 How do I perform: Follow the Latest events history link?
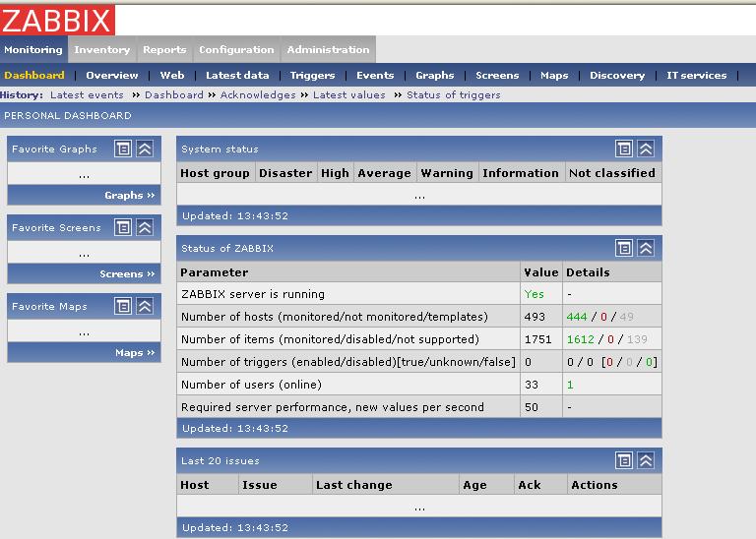[x=87, y=95]
